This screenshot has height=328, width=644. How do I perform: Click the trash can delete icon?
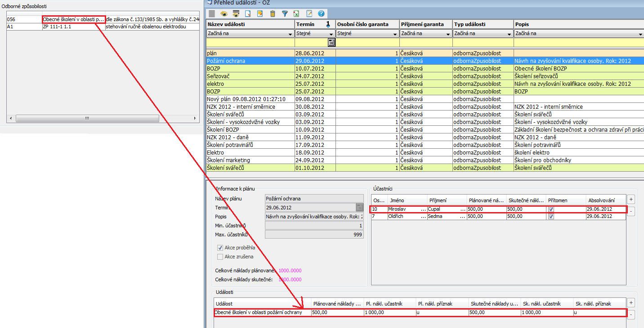tap(273, 14)
